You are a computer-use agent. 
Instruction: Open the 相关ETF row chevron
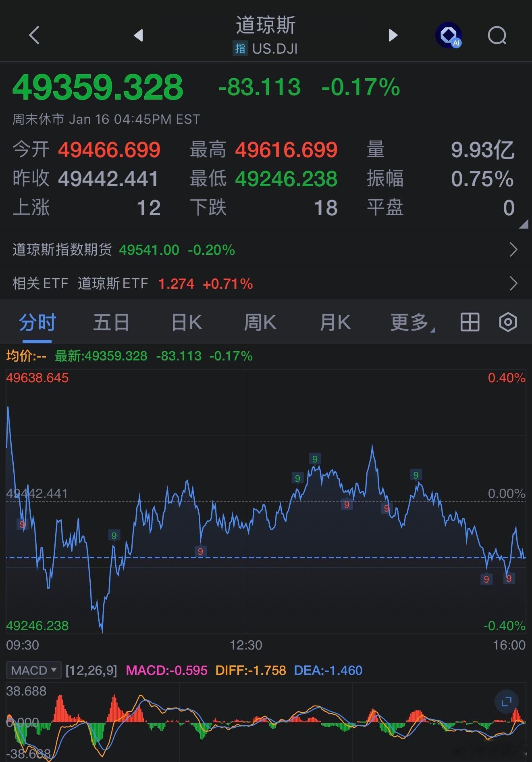(x=513, y=283)
